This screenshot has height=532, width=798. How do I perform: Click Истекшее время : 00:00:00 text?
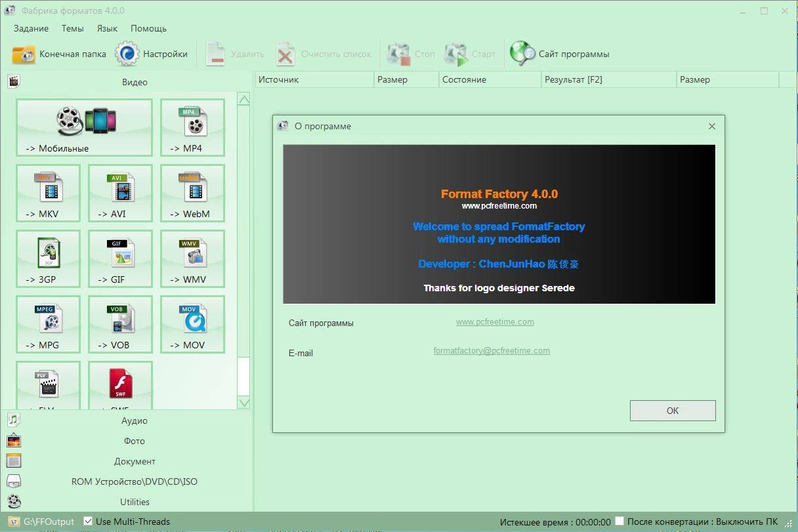(555, 522)
